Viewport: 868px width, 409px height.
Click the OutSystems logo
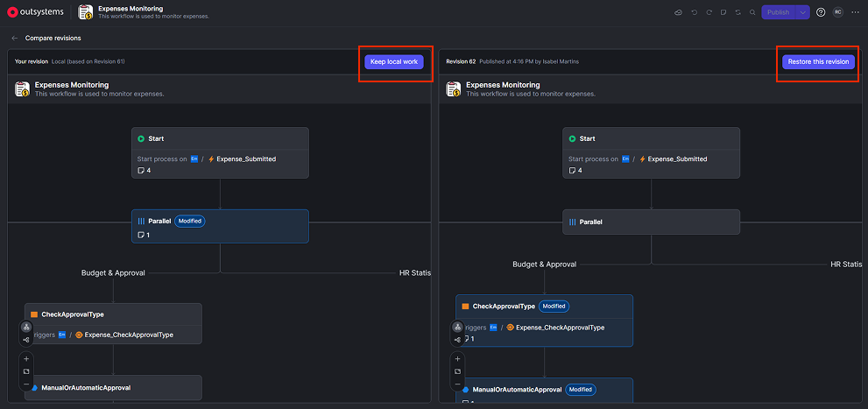pos(35,11)
